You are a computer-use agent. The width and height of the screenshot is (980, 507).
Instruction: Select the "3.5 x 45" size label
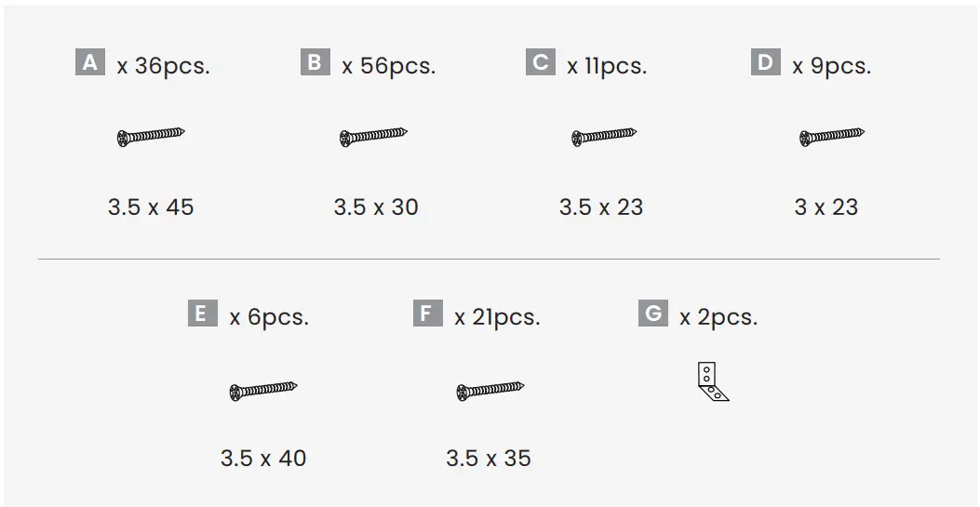point(151,207)
